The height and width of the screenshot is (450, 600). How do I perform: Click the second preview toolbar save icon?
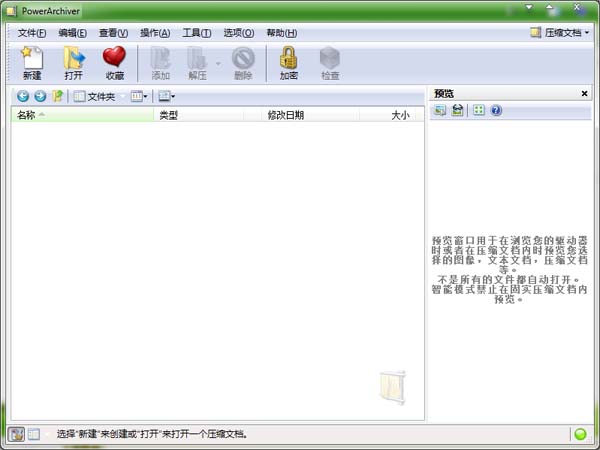[457, 111]
